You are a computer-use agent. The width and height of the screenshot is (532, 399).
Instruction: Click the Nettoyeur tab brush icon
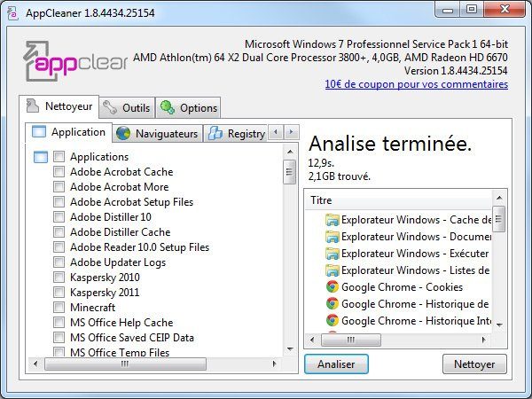(33, 106)
